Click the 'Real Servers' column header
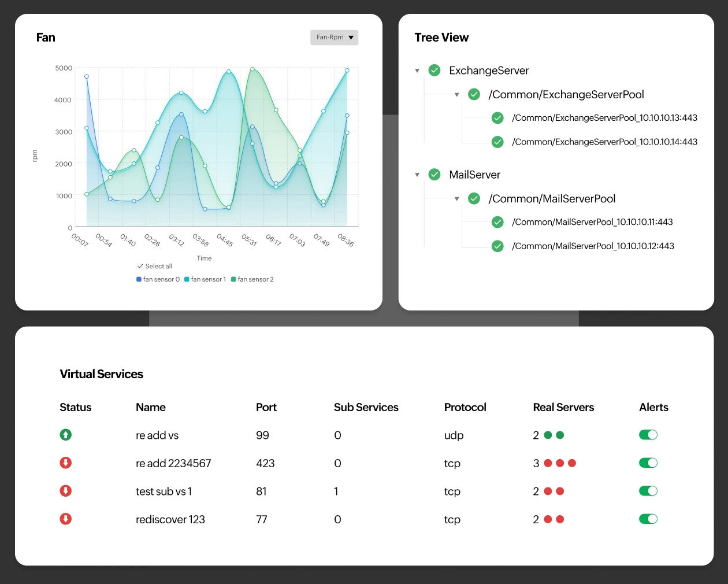Image resolution: width=728 pixels, height=584 pixels. tap(563, 407)
